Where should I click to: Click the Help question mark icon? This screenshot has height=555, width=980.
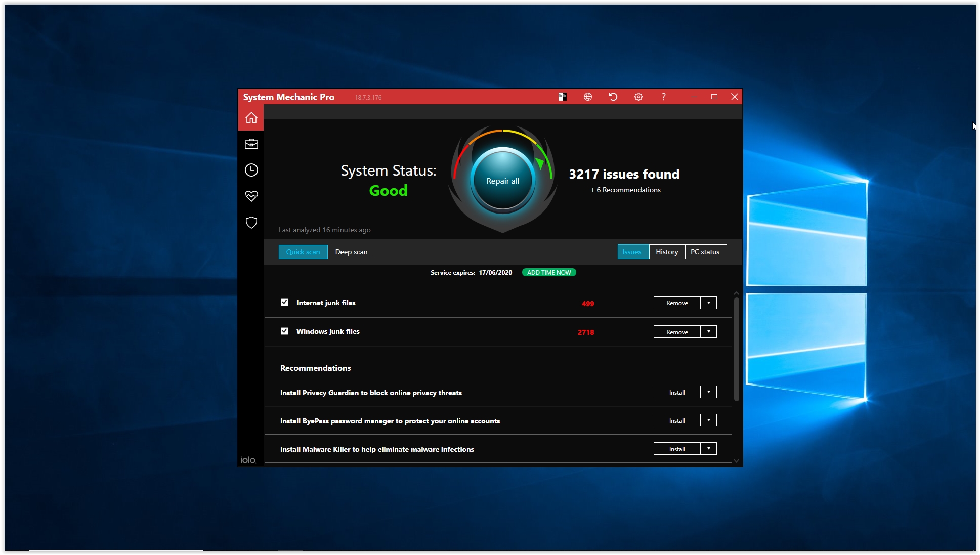tap(662, 96)
